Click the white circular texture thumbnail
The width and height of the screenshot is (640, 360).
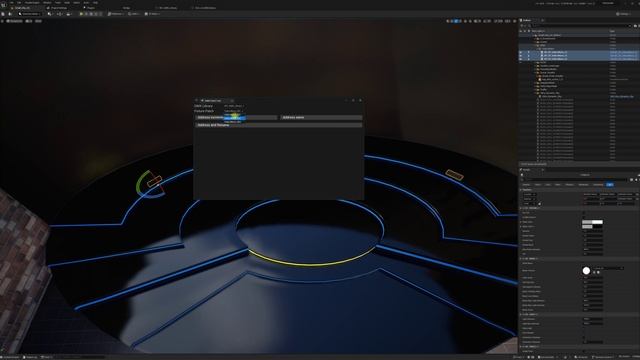coord(587,271)
